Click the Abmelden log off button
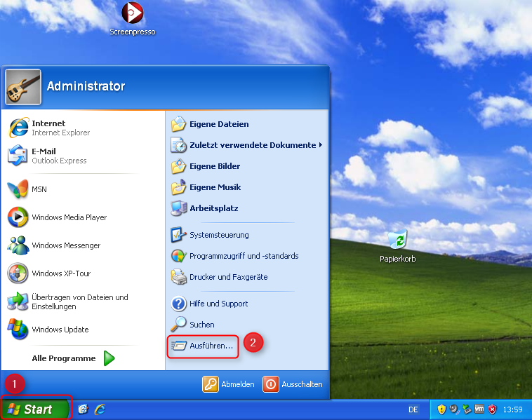The height and width of the screenshot is (420, 532). [x=228, y=384]
